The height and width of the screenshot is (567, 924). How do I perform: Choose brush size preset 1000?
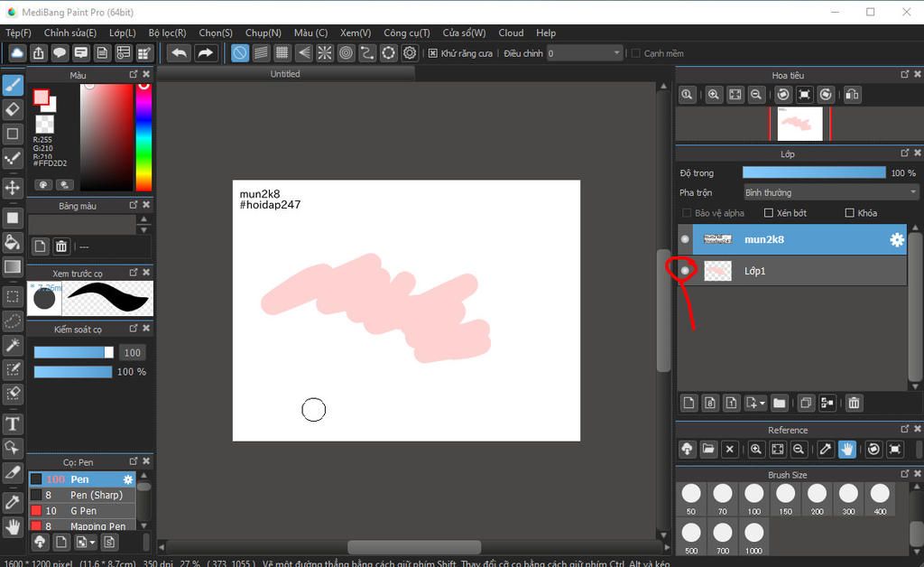[x=753, y=538]
